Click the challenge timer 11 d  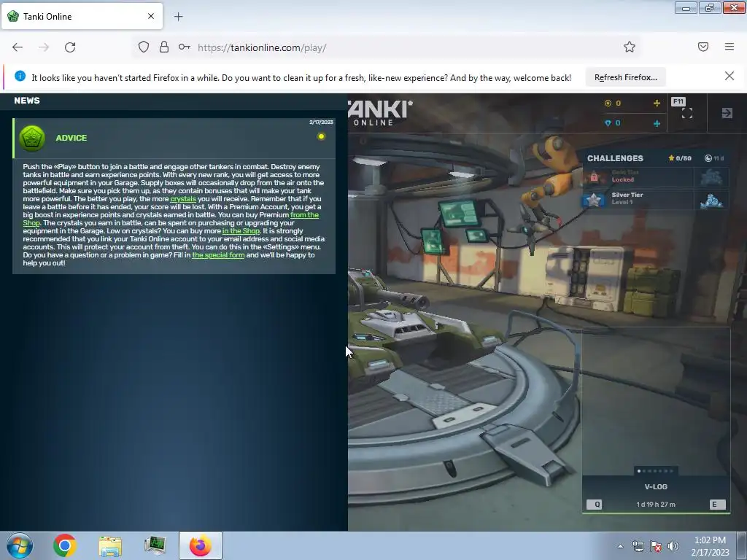point(714,158)
